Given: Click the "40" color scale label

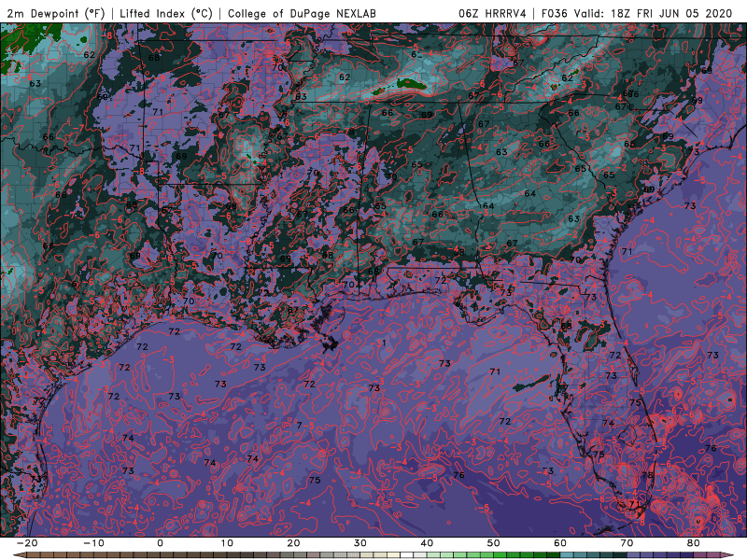Looking at the screenshot, I should pyautogui.click(x=427, y=543).
